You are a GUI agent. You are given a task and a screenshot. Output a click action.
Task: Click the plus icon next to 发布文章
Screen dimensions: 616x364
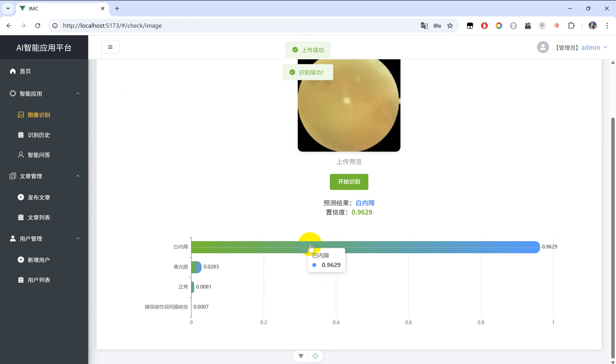21,197
